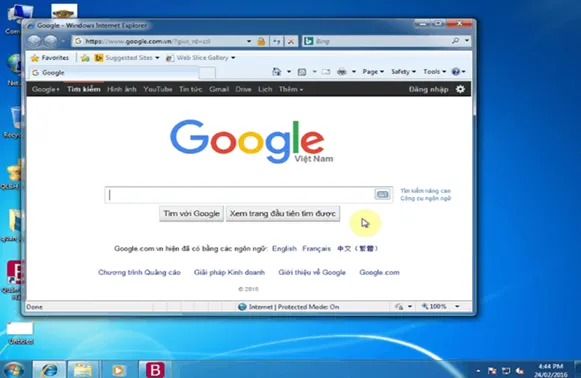
Task: Expand the address bar history dropdown
Action: pos(249,41)
